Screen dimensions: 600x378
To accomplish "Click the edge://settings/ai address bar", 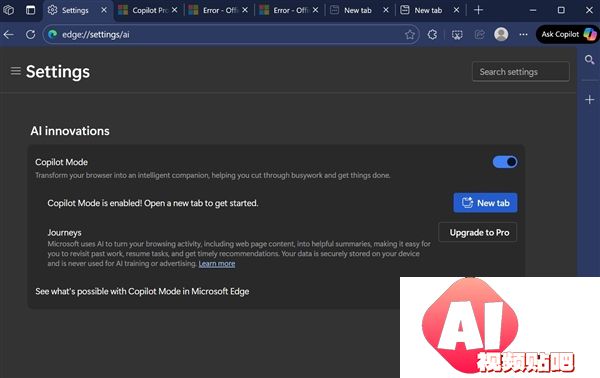I will [230, 34].
